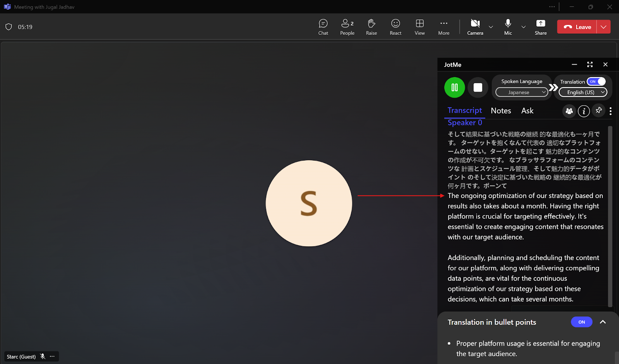Switch to the Notes tab
The image size is (619, 364).
pyautogui.click(x=501, y=111)
